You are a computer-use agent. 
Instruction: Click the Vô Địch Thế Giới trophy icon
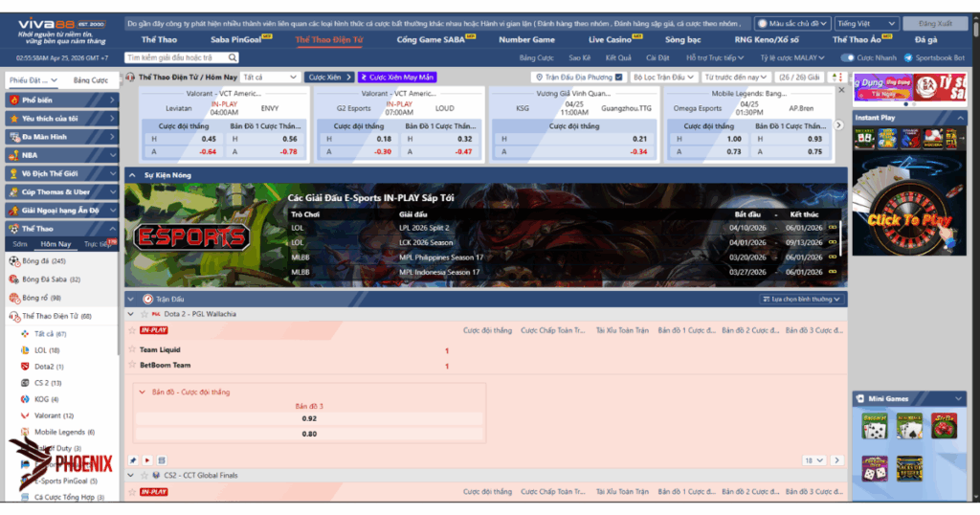tap(14, 174)
